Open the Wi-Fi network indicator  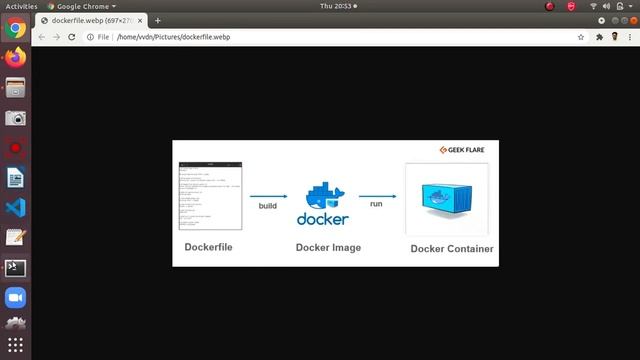pyautogui.click(x=593, y=6)
